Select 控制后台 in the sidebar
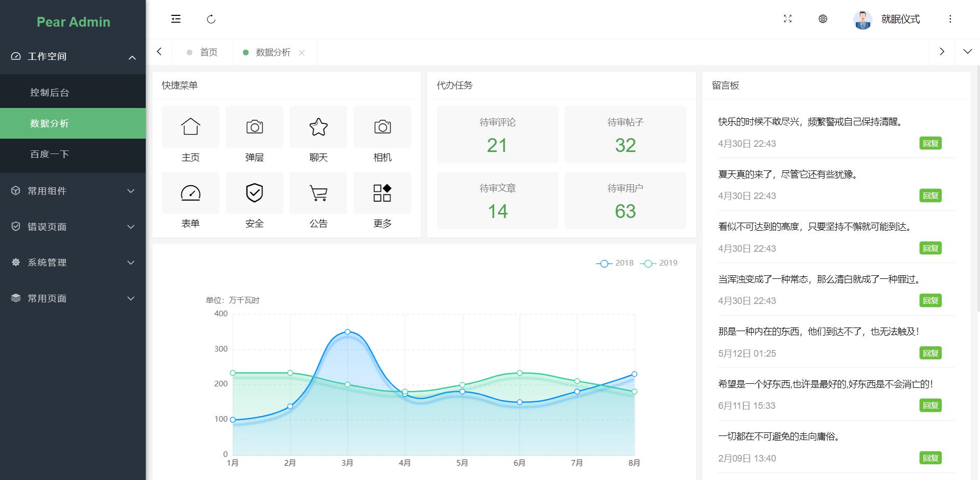980x480 pixels. (x=50, y=93)
